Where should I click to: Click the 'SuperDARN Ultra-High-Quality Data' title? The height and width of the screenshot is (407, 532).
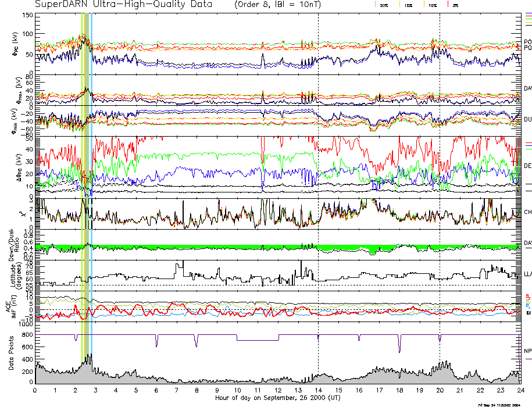coord(123,5)
